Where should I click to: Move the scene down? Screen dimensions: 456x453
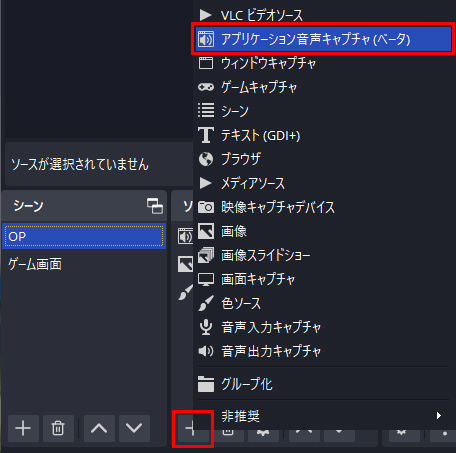[134, 428]
